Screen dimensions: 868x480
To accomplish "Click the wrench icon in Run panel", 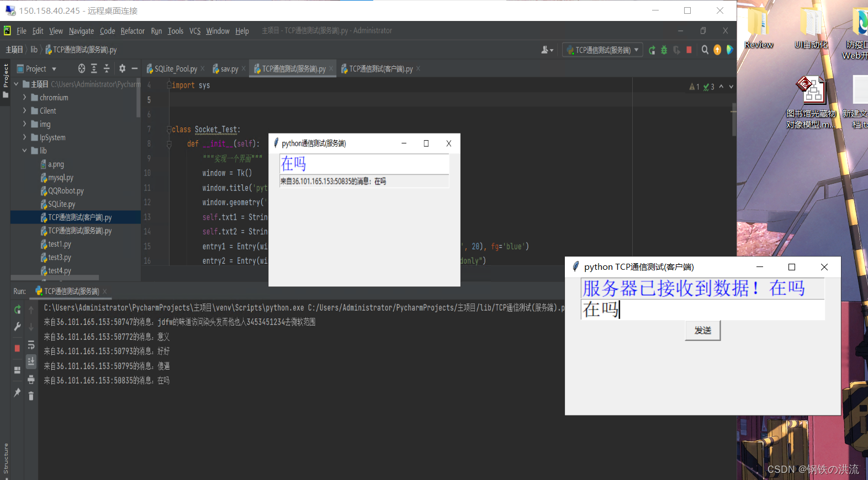I will 17,327.
